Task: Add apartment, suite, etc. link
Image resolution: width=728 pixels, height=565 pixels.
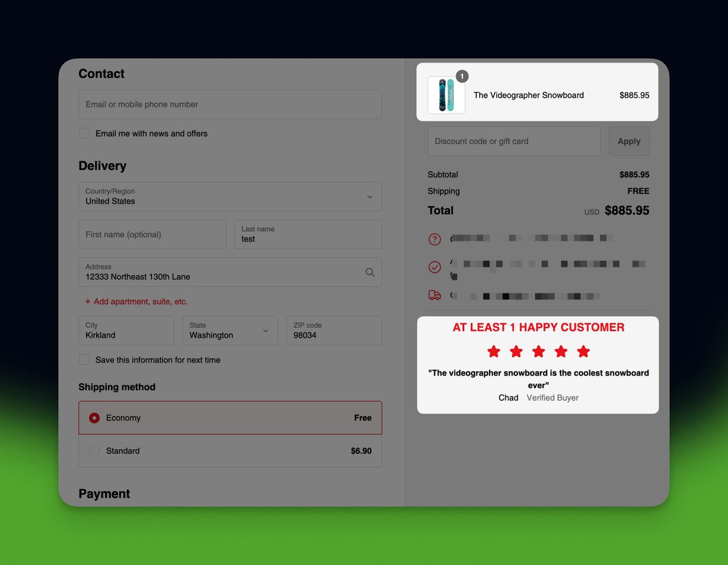Action: [136, 302]
